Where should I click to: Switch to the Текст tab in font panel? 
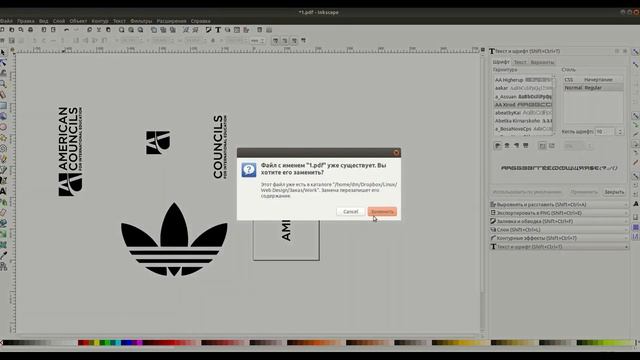point(520,62)
